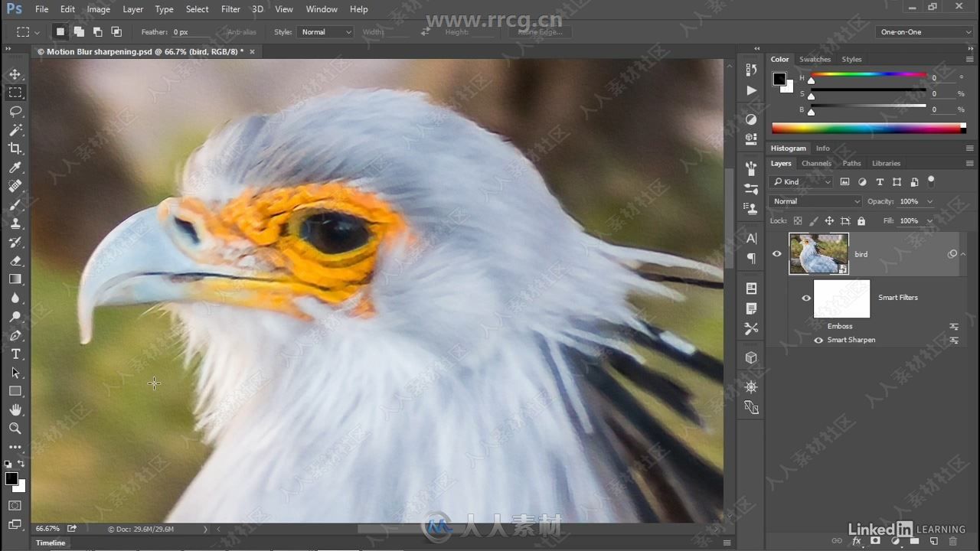Select the Clone Stamp tool

pyautogui.click(x=15, y=223)
